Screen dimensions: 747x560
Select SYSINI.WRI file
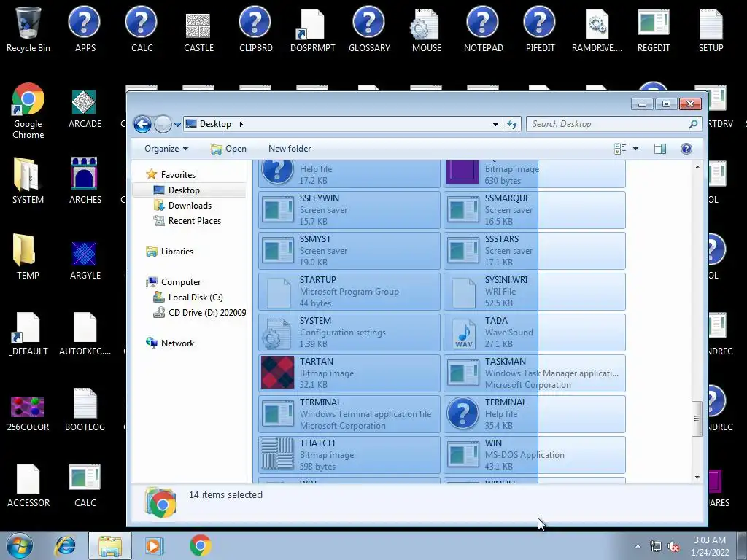pyautogui.click(x=535, y=292)
